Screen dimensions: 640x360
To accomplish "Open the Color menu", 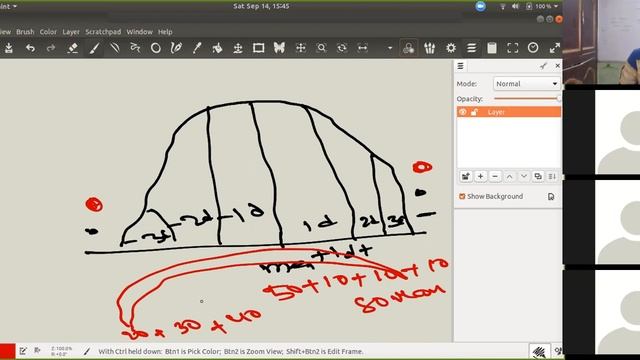I will coord(48,32).
